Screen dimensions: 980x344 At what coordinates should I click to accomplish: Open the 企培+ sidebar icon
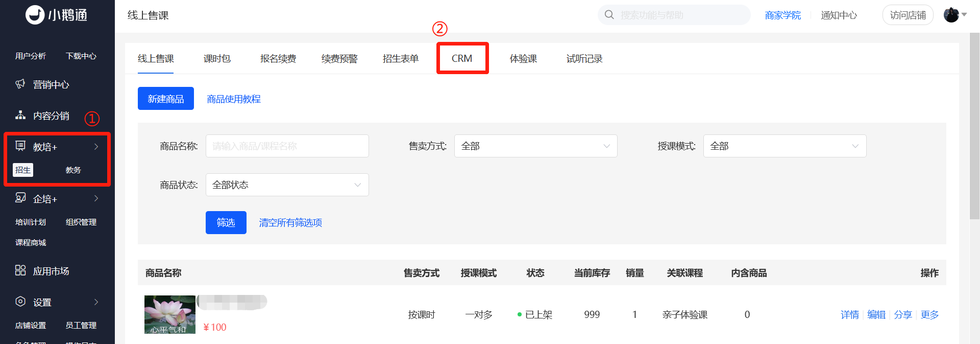click(x=20, y=198)
